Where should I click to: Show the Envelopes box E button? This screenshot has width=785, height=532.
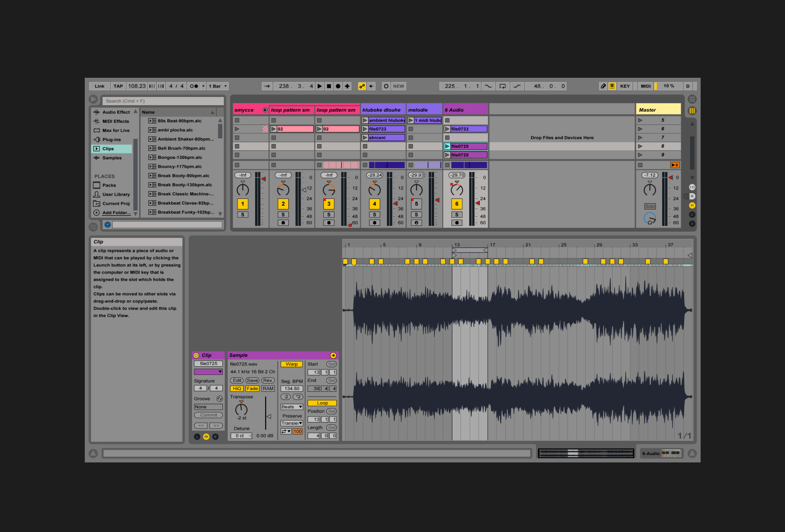click(215, 437)
